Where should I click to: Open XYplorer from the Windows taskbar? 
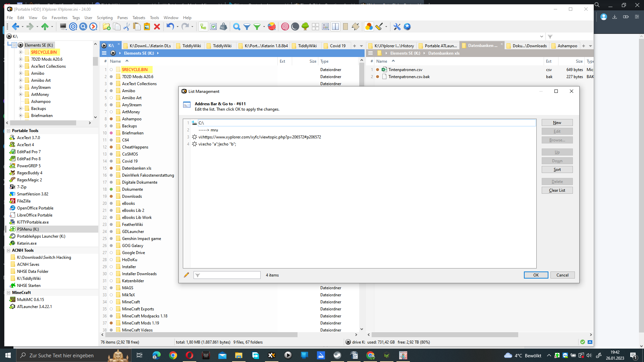coord(272,355)
